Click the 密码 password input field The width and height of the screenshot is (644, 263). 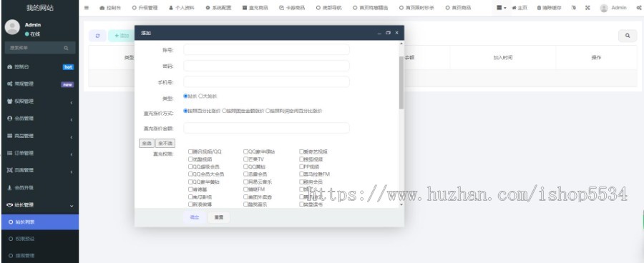click(266, 66)
